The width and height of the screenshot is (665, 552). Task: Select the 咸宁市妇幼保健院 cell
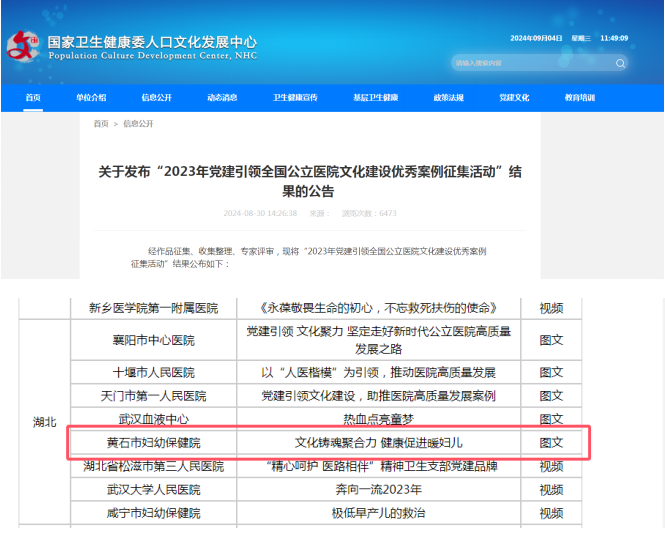(x=154, y=513)
